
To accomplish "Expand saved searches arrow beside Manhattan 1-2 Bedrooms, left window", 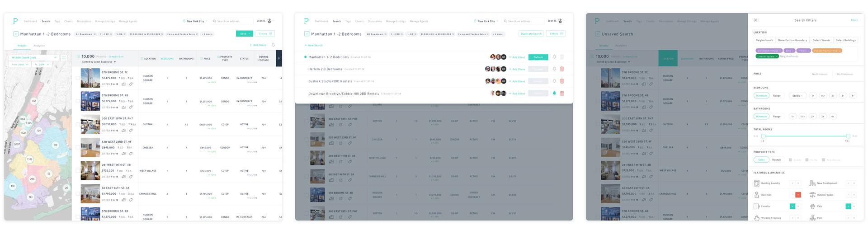I will [15, 34].
